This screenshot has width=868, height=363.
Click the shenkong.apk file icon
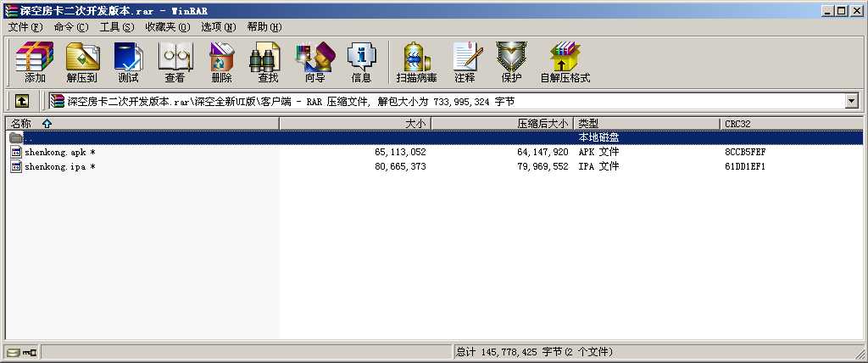[16, 152]
